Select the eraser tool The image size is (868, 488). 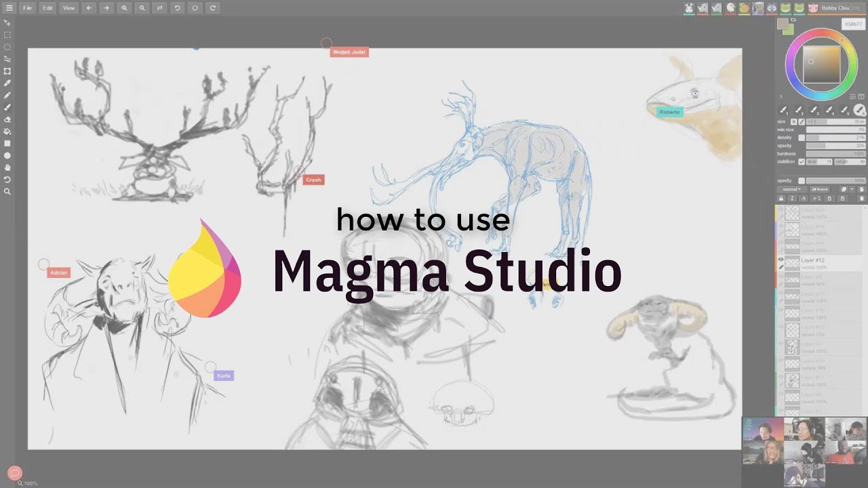point(7,119)
